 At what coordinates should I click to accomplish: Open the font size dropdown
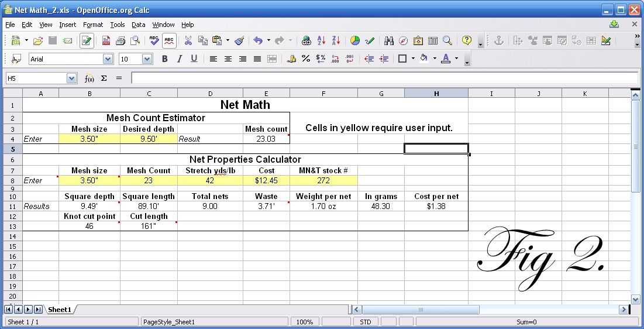pyautogui.click(x=147, y=59)
